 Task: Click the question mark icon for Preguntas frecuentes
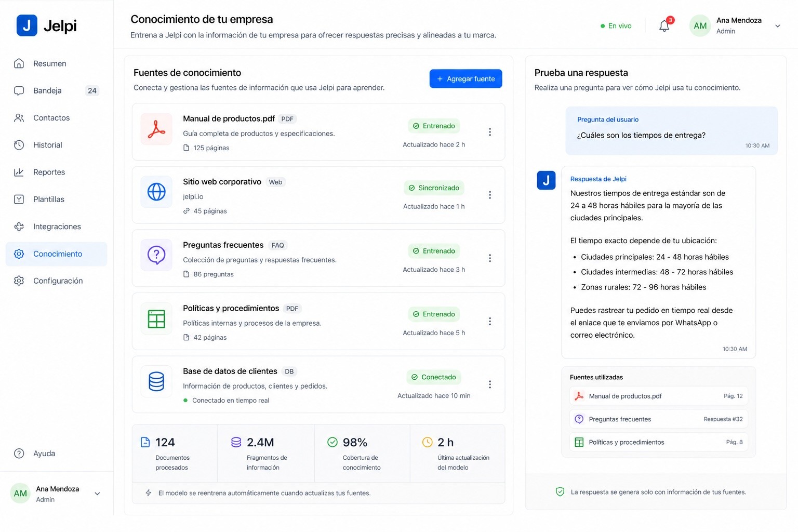[156, 255]
